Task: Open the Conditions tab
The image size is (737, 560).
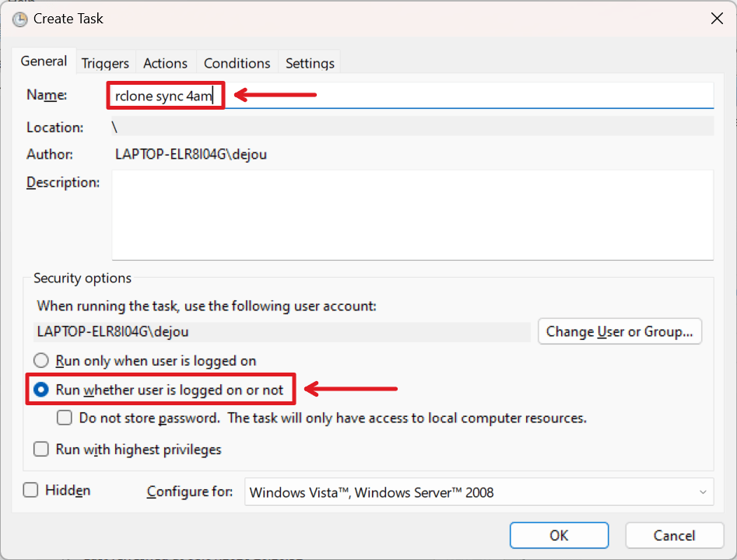Action: pyautogui.click(x=237, y=62)
